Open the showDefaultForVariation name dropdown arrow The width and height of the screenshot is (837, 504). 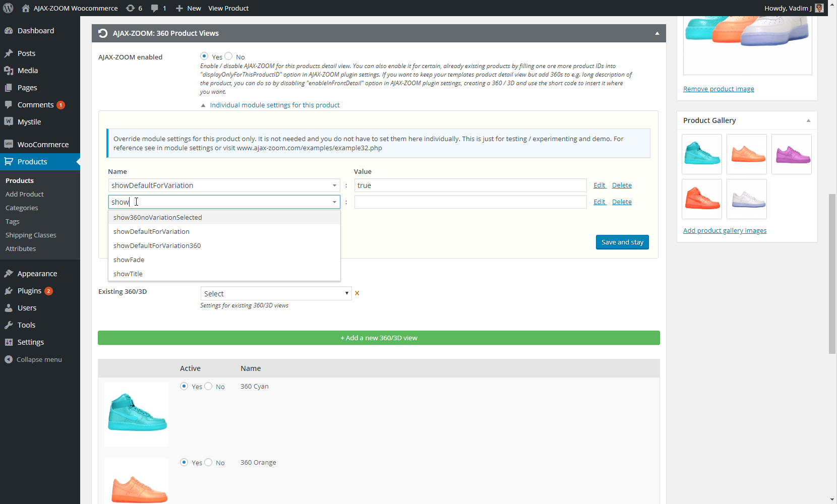334,185
